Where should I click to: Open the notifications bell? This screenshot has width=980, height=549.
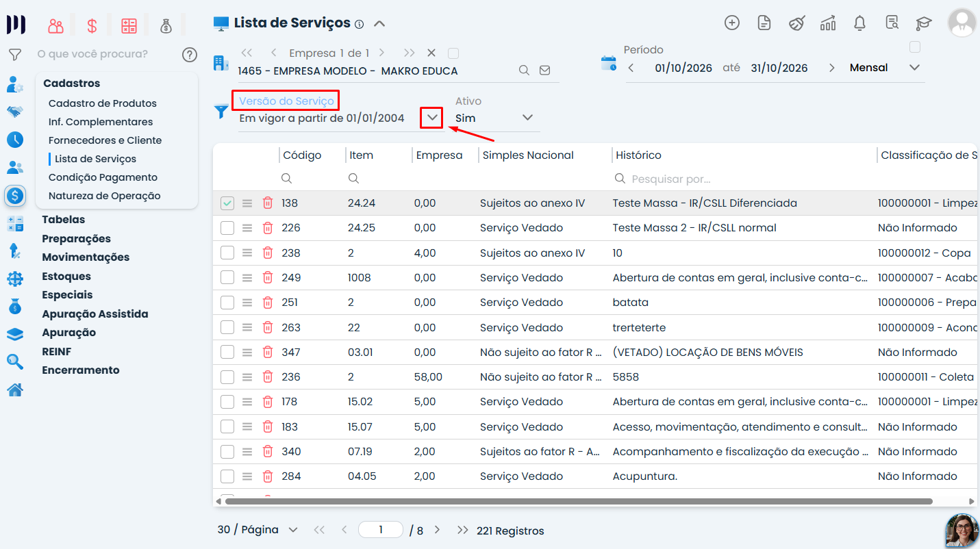[x=860, y=23]
